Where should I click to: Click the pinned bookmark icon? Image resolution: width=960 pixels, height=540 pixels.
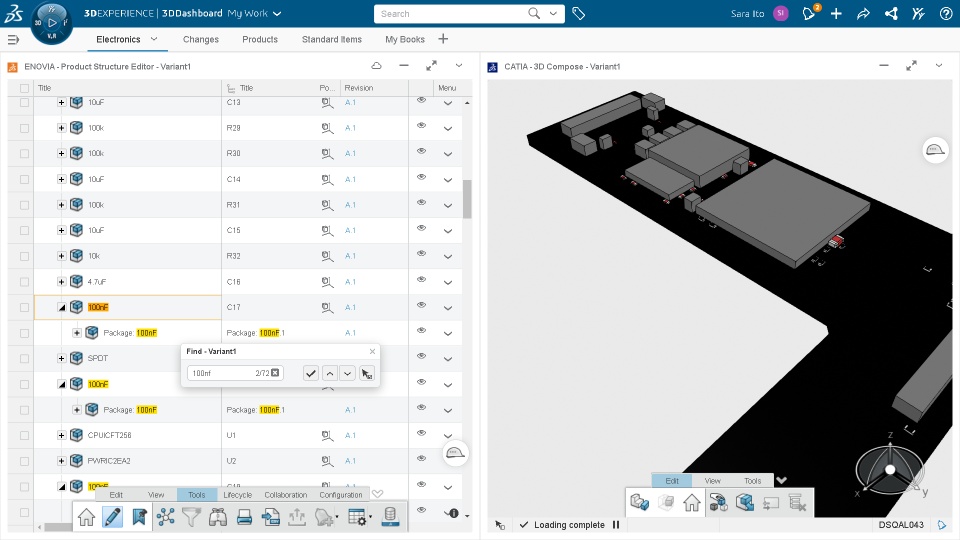tap(139, 517)
